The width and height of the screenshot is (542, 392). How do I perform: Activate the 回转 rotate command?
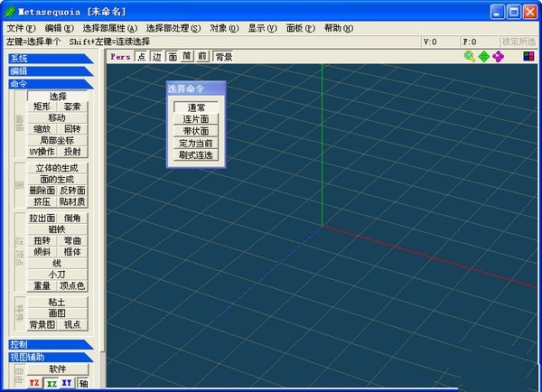click(72, 129)
